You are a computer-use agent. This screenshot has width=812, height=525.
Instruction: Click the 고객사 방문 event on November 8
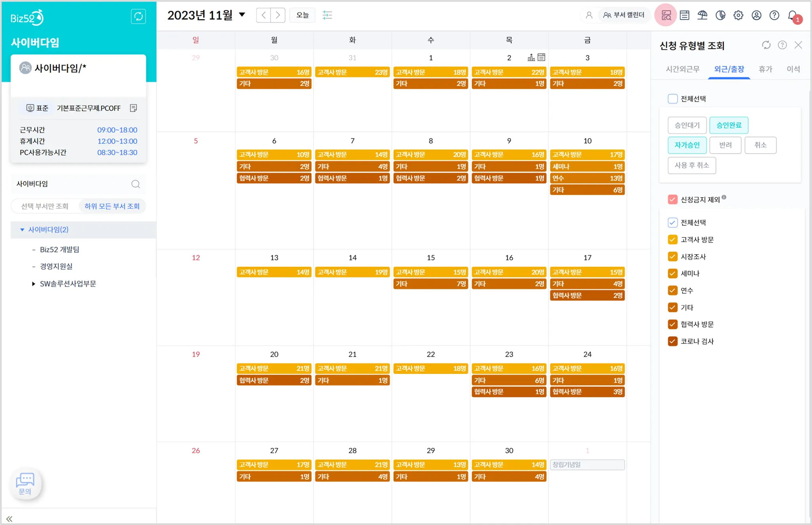pyautogui.click(x=431, y=154)
